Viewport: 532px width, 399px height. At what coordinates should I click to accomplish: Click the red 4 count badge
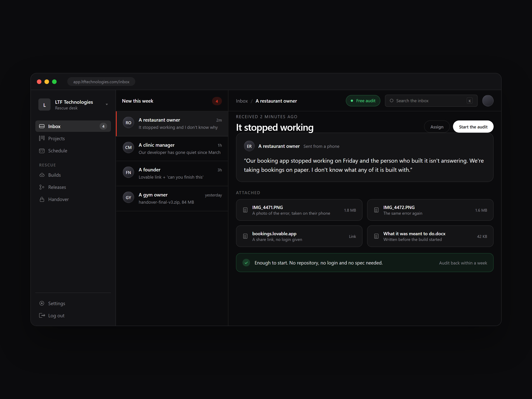pyautogui.click(x=217, y=101)
